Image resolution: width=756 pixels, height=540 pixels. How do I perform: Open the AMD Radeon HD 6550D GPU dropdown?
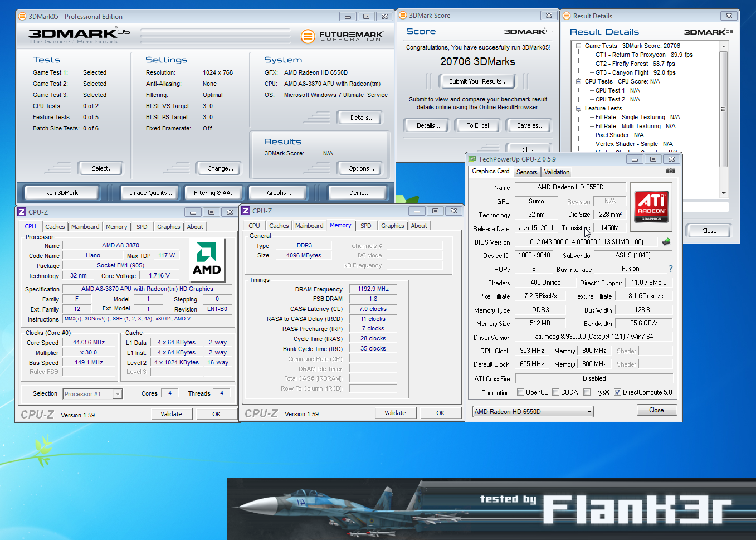533,412
